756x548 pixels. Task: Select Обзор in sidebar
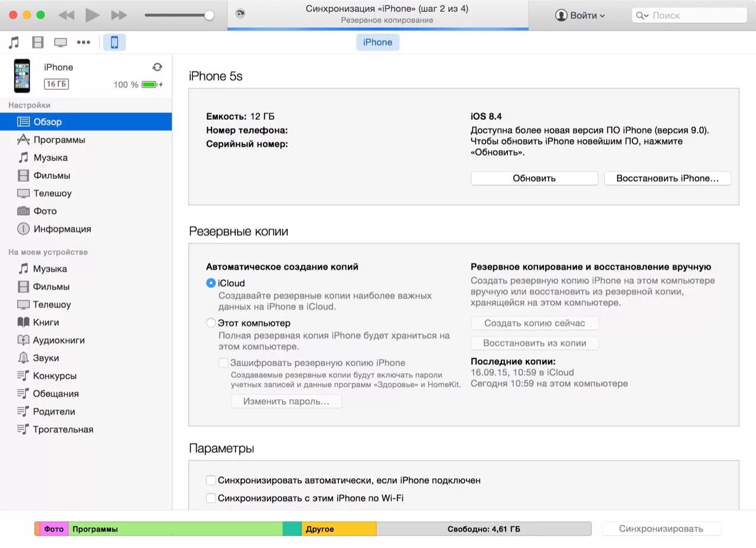86,122
